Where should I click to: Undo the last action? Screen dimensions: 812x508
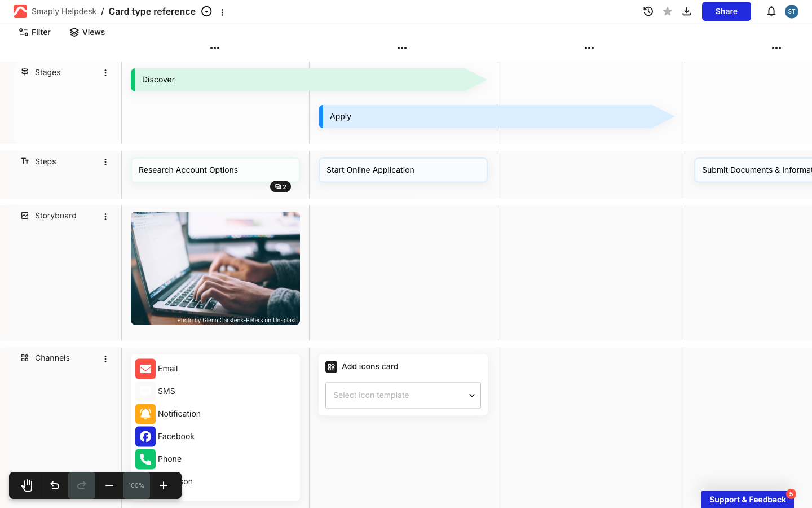(x=55, y=485)
